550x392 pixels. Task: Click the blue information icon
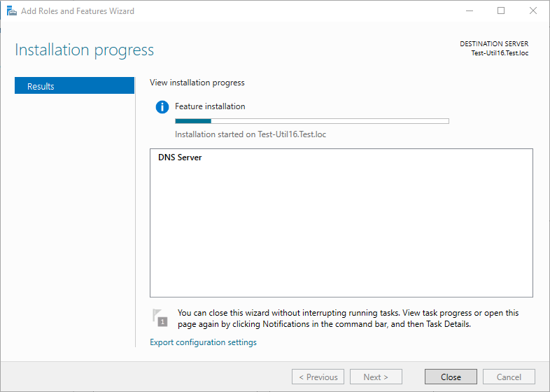click(162, 106)
